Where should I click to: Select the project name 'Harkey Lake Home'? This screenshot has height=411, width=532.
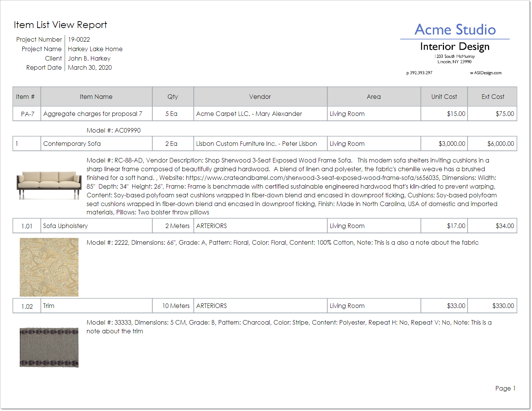click(95, 49)
